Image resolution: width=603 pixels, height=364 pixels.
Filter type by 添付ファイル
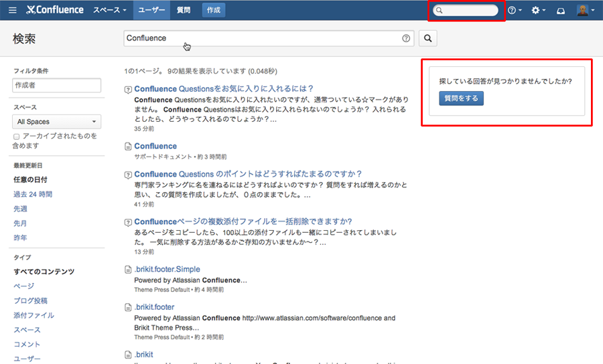pos(34,315)
